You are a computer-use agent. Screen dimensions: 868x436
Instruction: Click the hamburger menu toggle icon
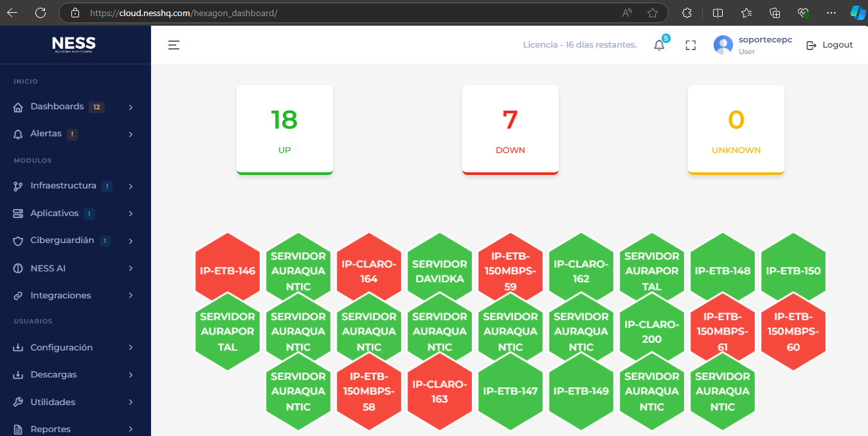click(x=174, y=45)
